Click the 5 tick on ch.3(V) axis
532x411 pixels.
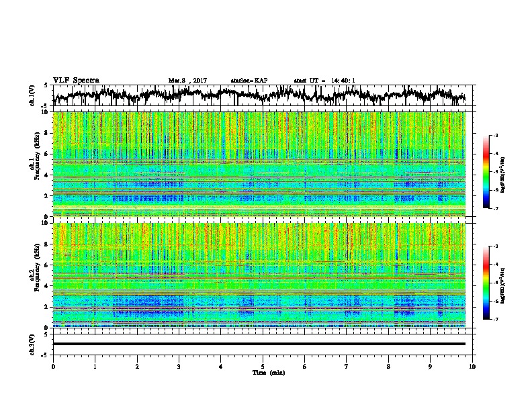click(x=46, y=334)
